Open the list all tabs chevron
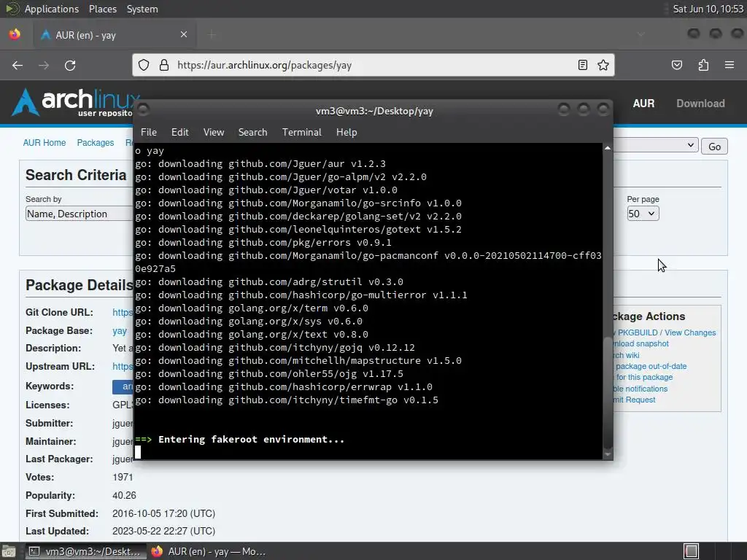This screenshot has height=560, width=747. tap(640, 34)
